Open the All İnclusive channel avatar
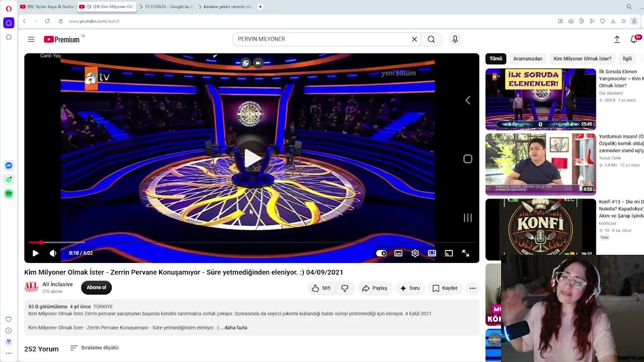The height and width of the screenshot is (362, 644). click(x=31, y=288)
